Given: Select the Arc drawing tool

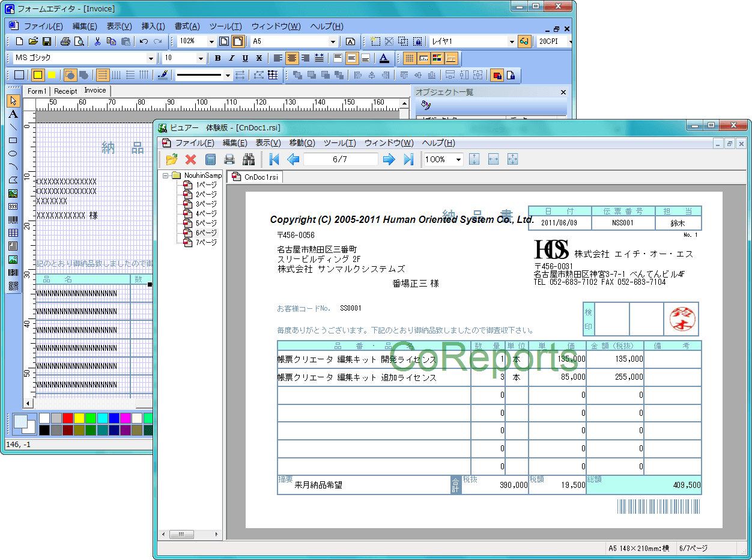Looking at the screenshot, I should pos(13,166).
